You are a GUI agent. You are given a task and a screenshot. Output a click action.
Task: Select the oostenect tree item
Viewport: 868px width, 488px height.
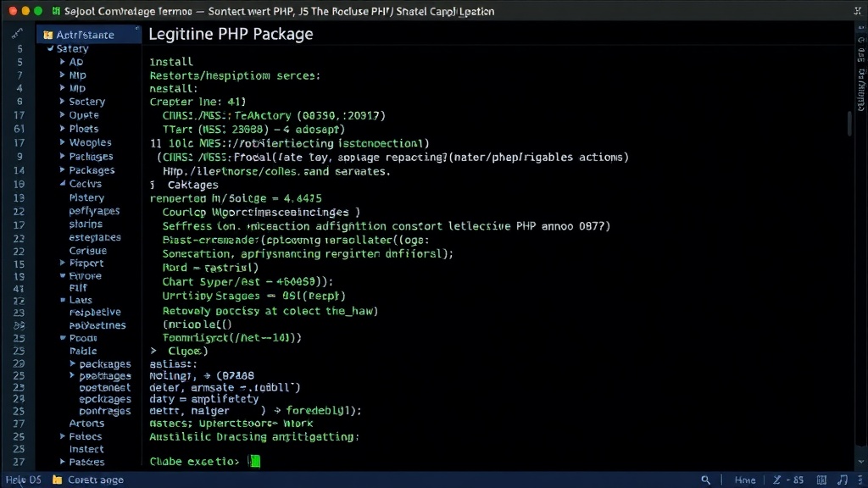click(x=104, y=387)
